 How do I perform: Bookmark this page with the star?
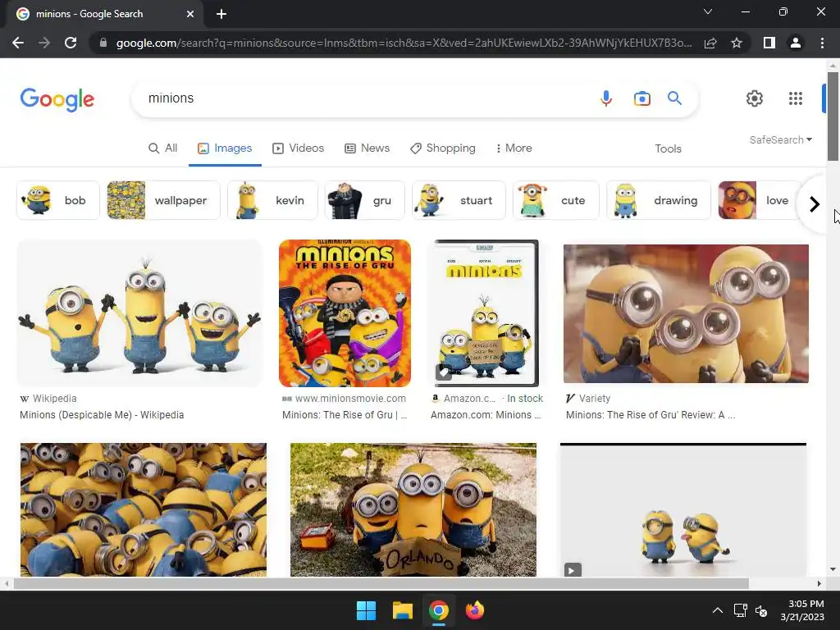point(737,43)
